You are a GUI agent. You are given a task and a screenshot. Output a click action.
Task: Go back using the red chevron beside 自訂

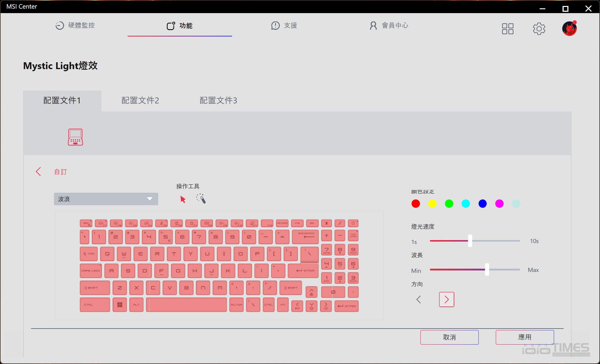[x=38, y=172]
